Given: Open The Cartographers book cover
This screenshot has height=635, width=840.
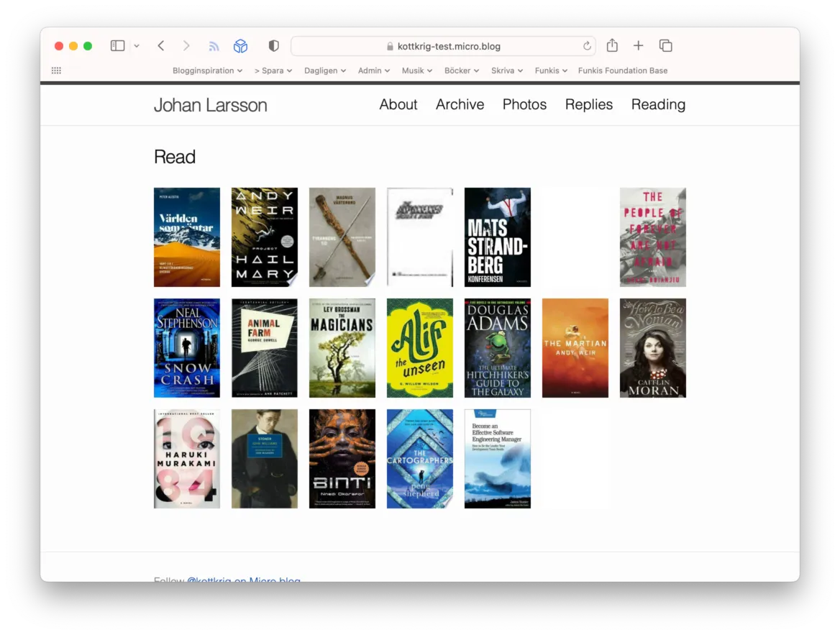Looking at the screenshot, I should pos(419,459).
